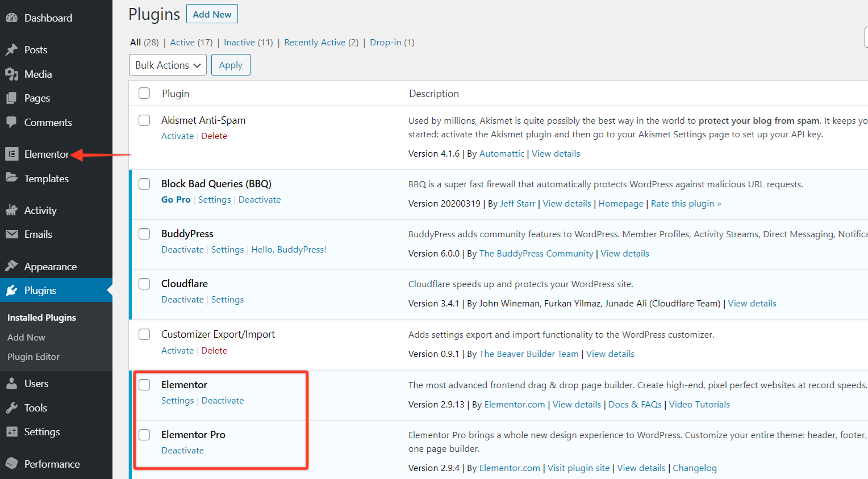Screen dimensions: 868x479
Task: Click the Users person icon
Action: (x=11, y=383)
